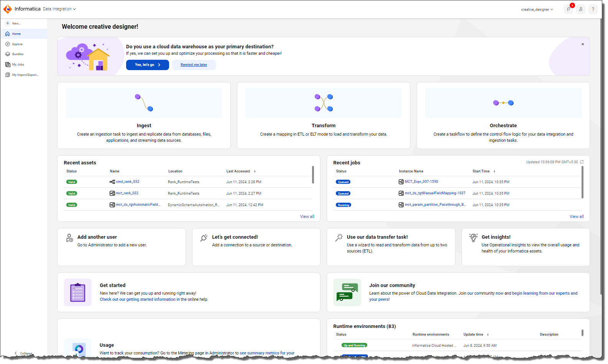Click the Join our community chat icon
Viewport: 608px width, 364px height.
347,292
